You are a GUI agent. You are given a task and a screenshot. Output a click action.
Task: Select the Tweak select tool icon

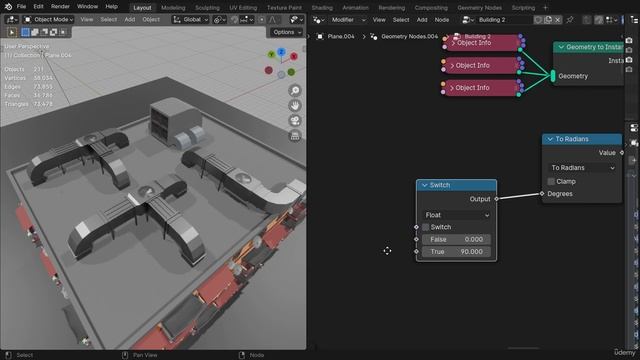pyautogui.click(x=11, y=32)
